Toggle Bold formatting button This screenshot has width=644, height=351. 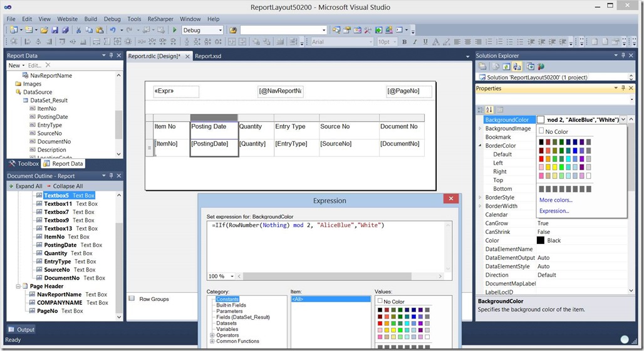click(x=405, y=42)
